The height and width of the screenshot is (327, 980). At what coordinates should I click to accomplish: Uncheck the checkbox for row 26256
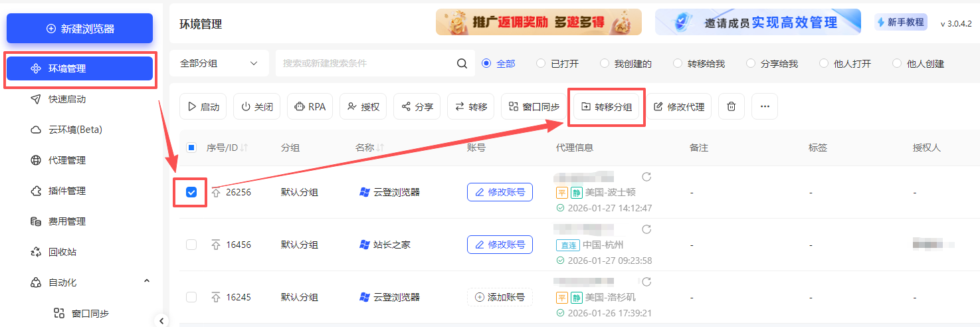(191, 192)
